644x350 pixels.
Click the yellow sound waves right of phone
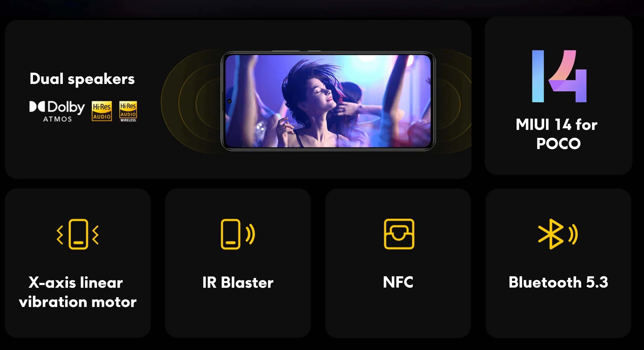(x=454, y=101)
